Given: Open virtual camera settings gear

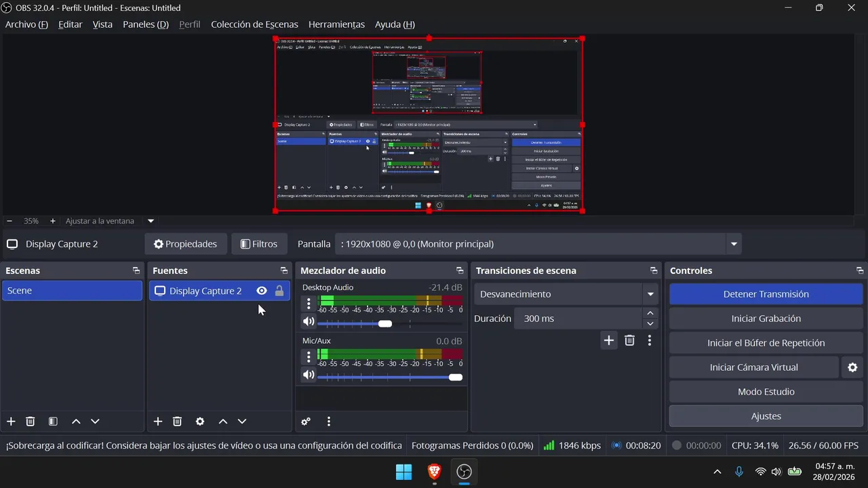Looking at the screenshot, I should coord(852,367).
